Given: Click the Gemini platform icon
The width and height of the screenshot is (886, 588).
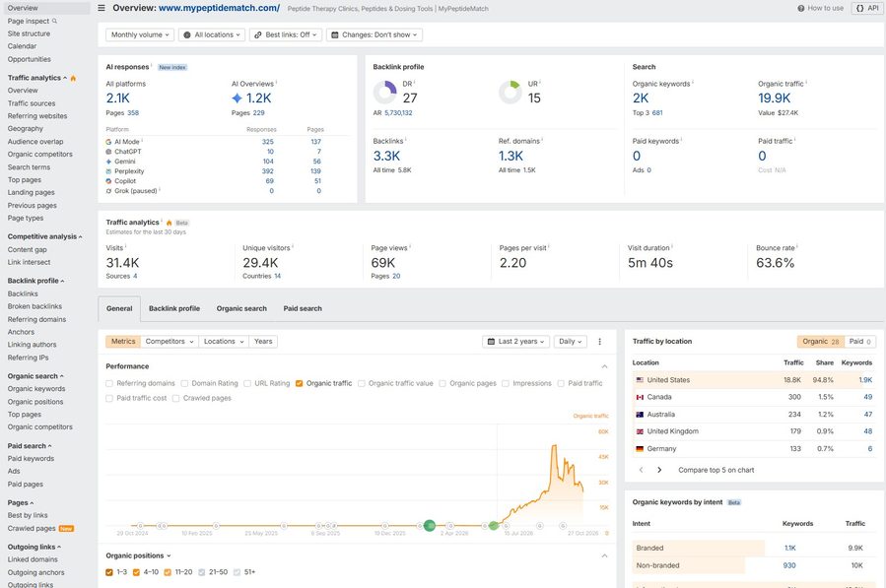Looking at the screenshot, I should pyautogui.click(x=108, y=162).
